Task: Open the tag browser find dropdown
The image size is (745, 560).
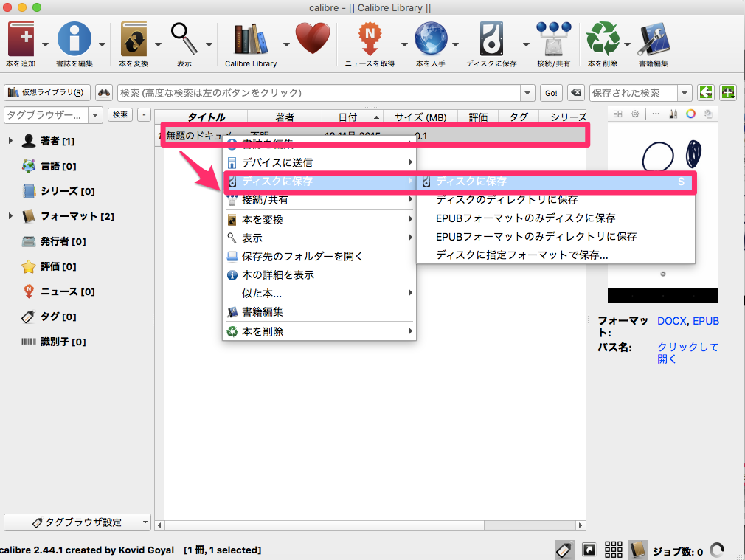Action: 95,115
